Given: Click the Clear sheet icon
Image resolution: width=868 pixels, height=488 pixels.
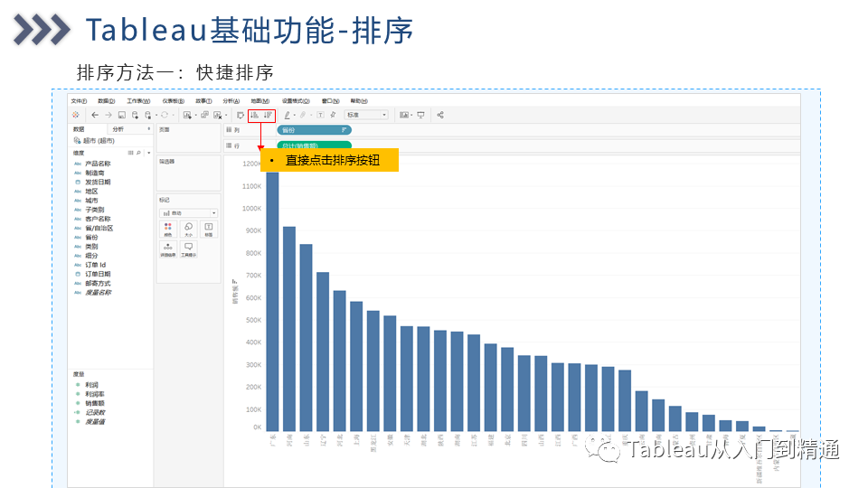Looking at the screenshot, I should coord(218,115).
